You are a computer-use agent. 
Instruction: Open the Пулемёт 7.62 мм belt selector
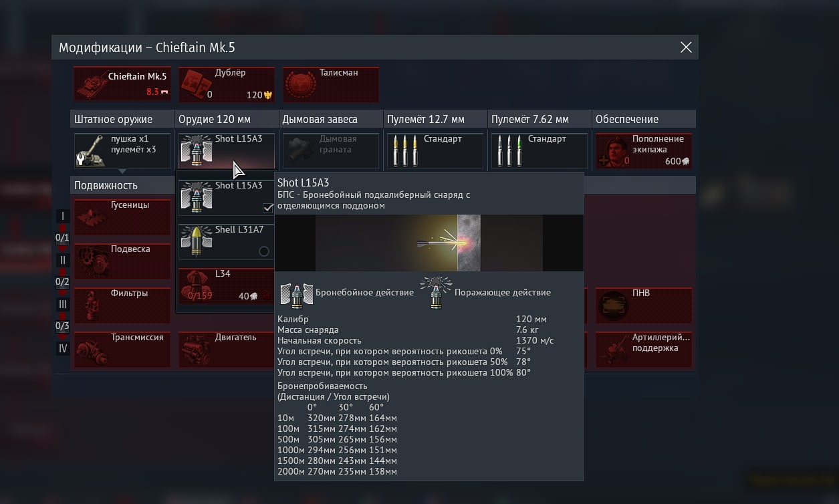(540, 150)
